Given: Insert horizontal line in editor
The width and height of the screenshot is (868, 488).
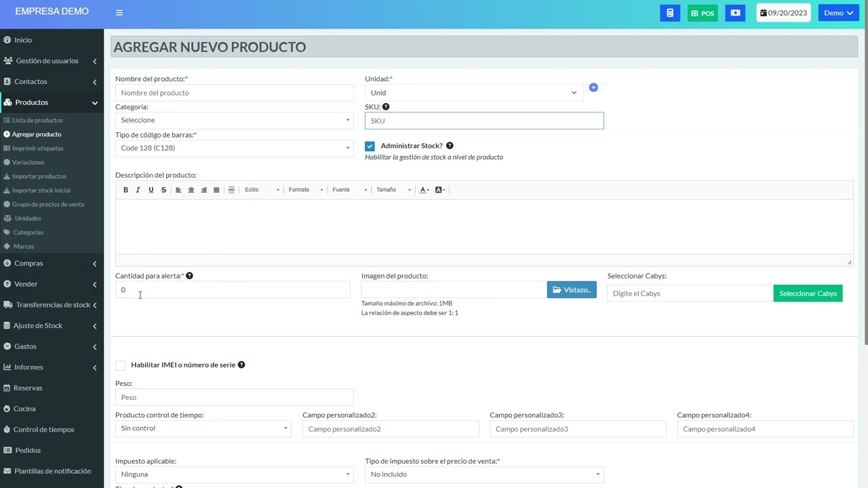Looking at the screenshot, I should click(x=231, y=190).
